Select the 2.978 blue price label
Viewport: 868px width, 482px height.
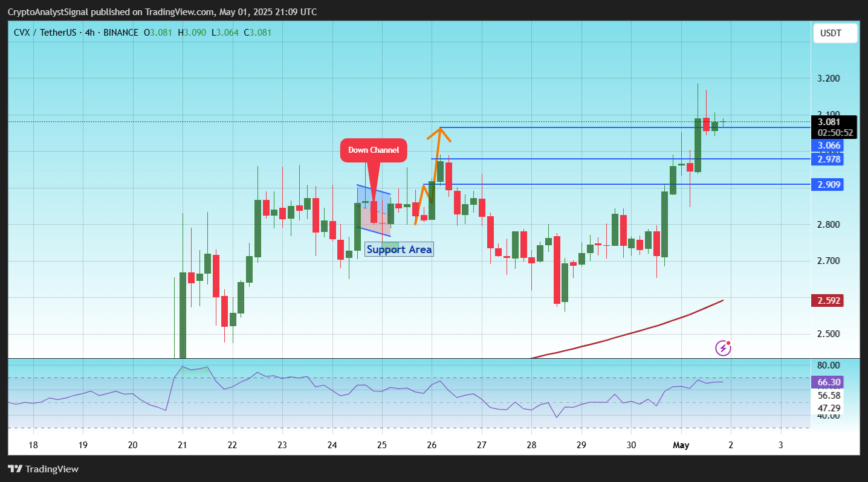click(829, 159)
